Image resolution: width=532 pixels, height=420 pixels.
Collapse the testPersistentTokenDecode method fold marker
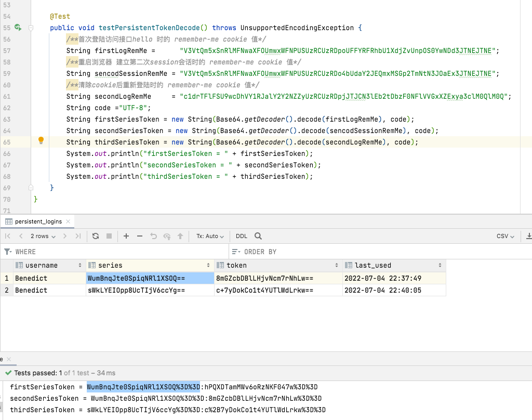click(31, 28)
